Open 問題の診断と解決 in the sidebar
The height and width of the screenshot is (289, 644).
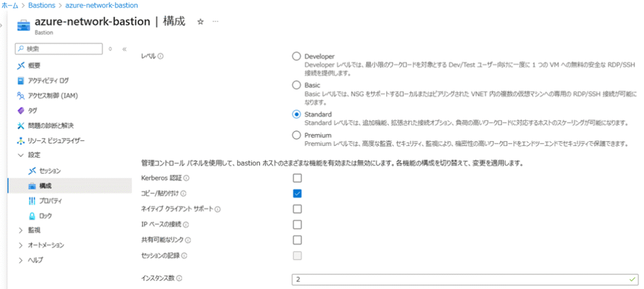point(51,125)
